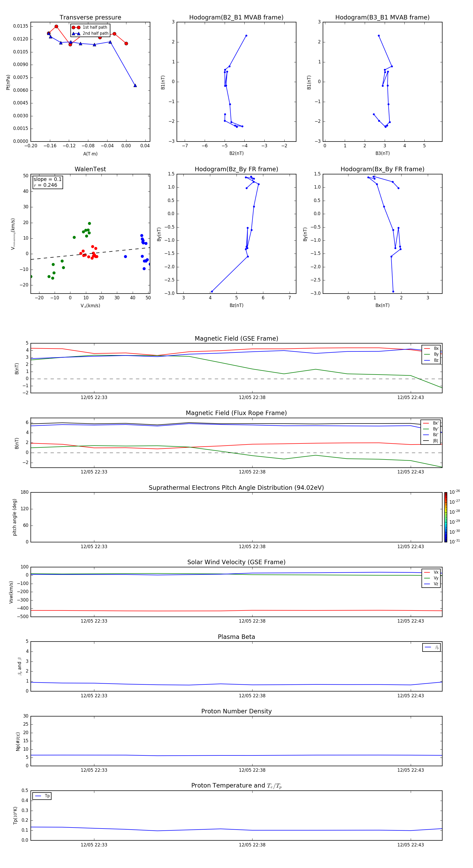Click the 'Hodogram(B3_B1 MVAB frame)' title
The width and height of the screenshot is (473, 868).
382,17
